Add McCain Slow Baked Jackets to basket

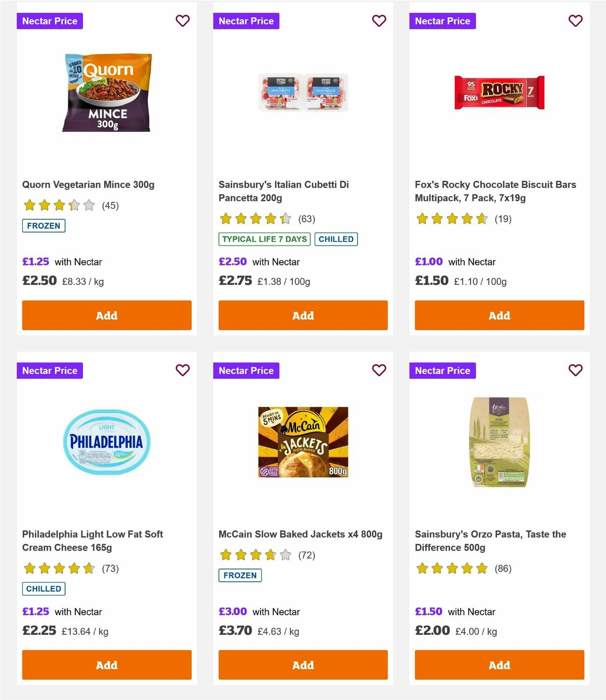pos(302,665)
